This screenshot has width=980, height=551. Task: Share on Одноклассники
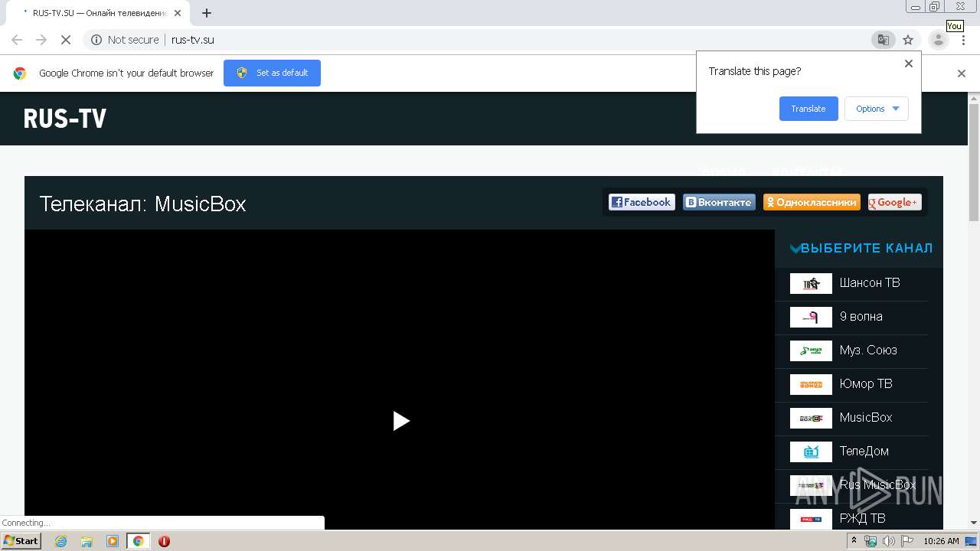pos(812,202)
